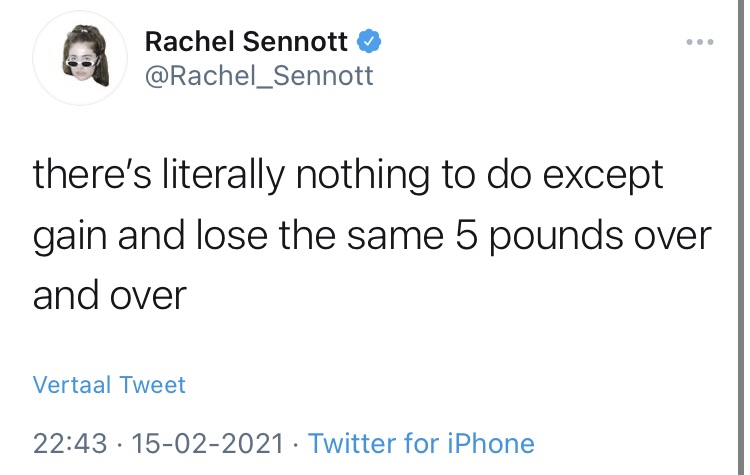Click the tweet's first text line
The image size is (750, 475).
click(x=348, y=176)
